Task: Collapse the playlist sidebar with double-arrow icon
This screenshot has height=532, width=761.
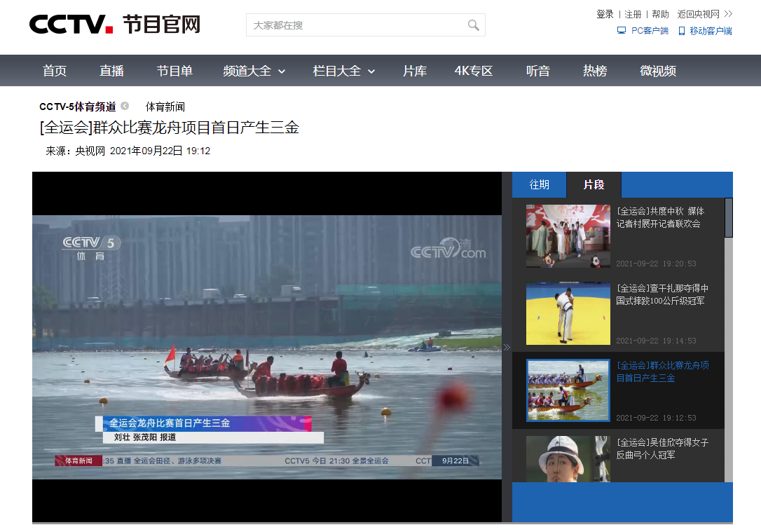Action: click(507, 347)
